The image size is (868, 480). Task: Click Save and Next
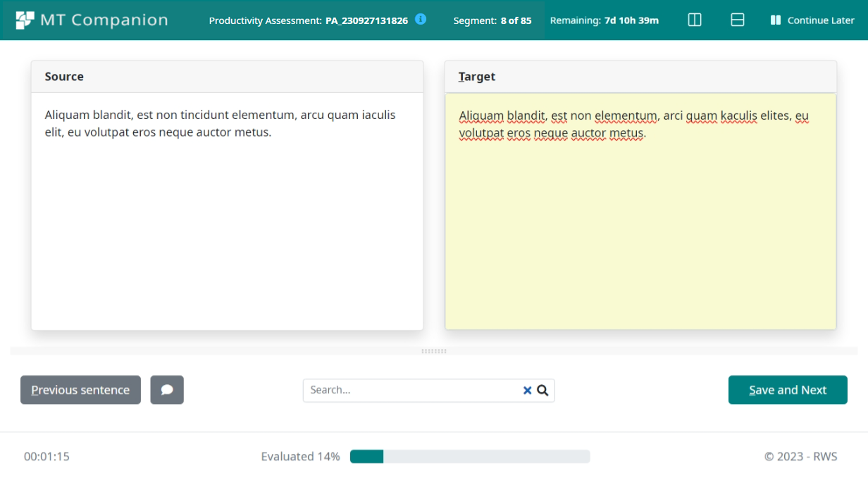pyautogui.click(x=788, y=390)
